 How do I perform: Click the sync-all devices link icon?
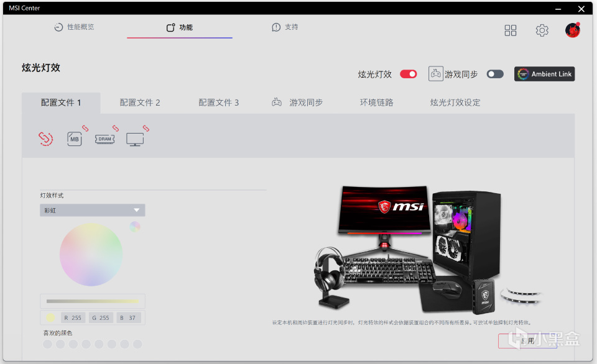point(45,139)
